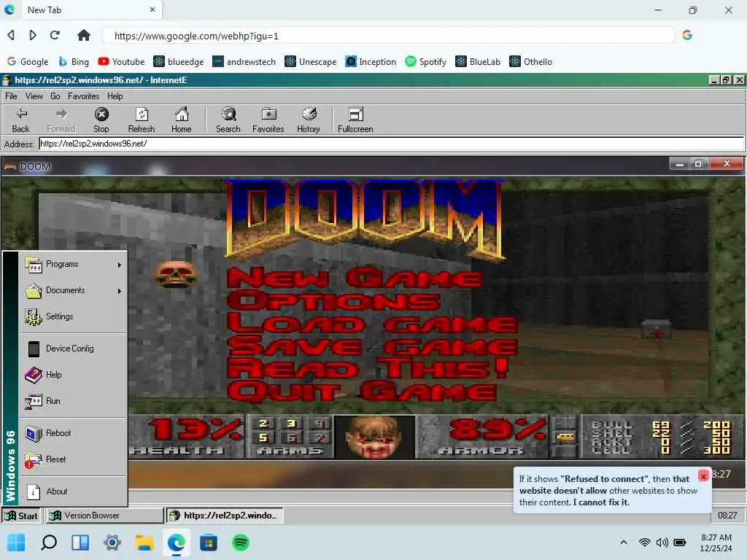The width and height of the screenshot is (747, 560).
Task: Minimize the DOOM window
Action: pos(680,164)
